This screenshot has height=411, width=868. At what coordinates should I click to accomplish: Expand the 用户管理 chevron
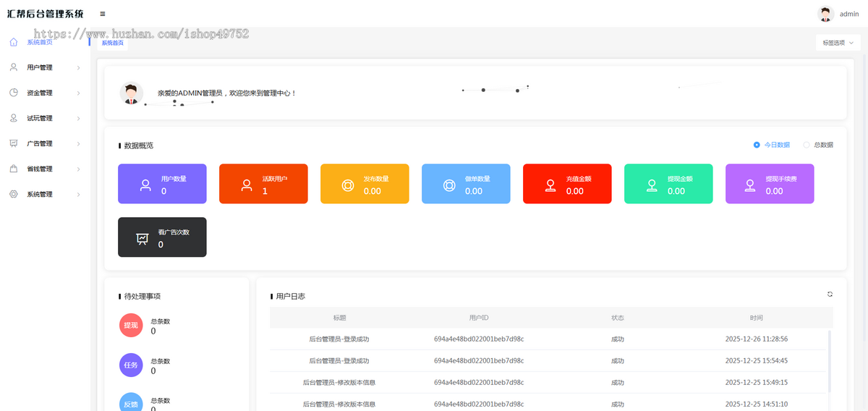pos(78,68)
